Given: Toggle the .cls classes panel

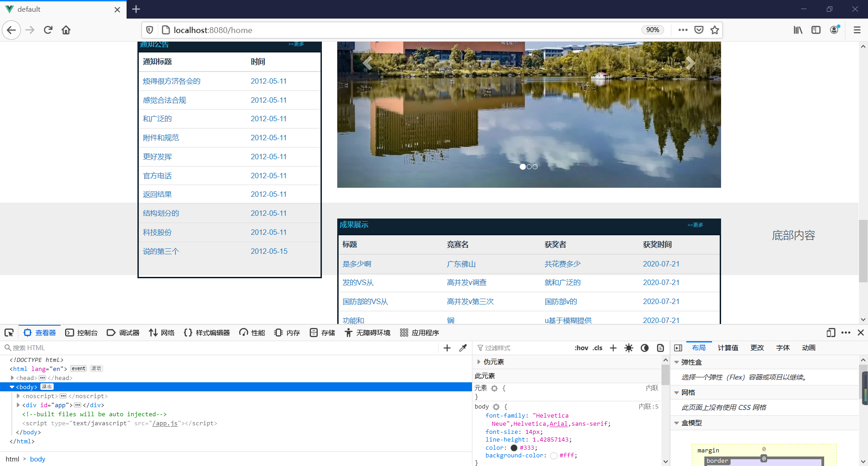Looking at the screenshot, I should (598, 348).
